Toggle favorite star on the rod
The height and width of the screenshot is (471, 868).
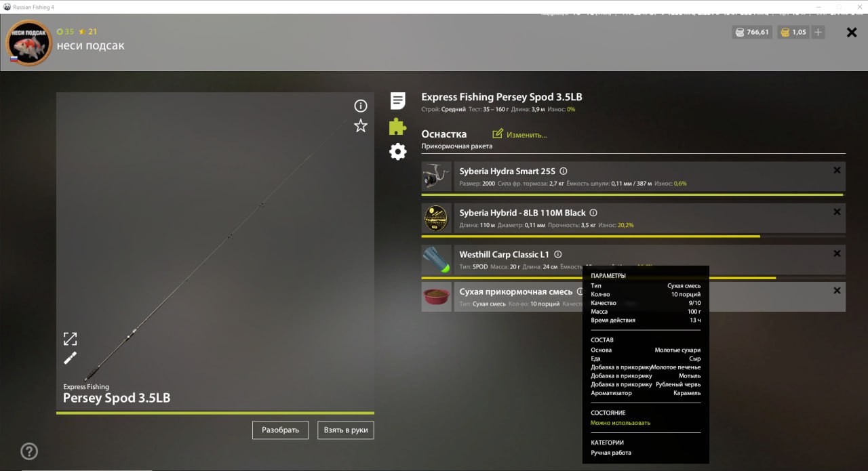(x=361, y=126)
